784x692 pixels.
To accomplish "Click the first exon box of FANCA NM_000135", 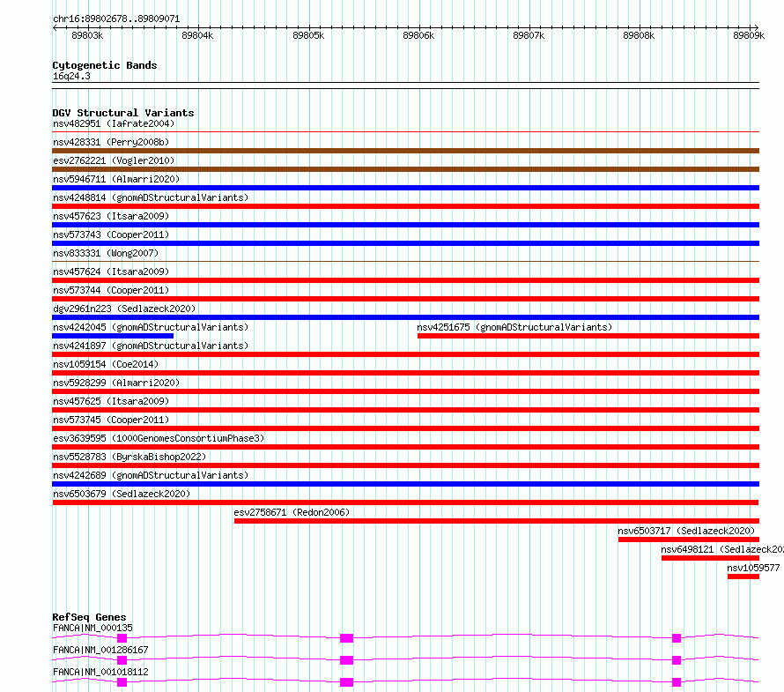I will [122, 638].
